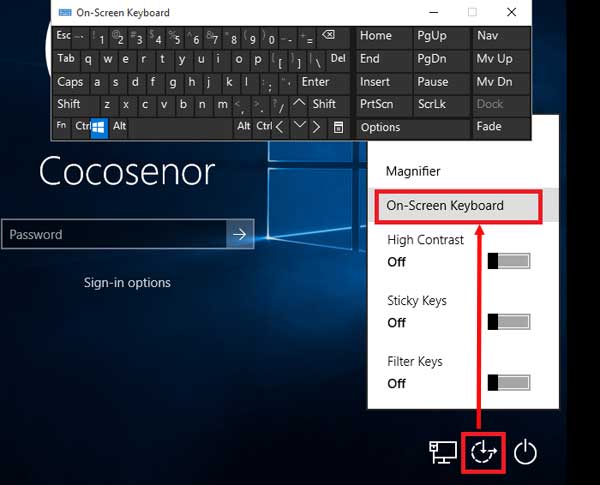The height and width of the screenshot is (485, 600).
Task: Hit the Backspace key icon
Action: coord(333,38)
